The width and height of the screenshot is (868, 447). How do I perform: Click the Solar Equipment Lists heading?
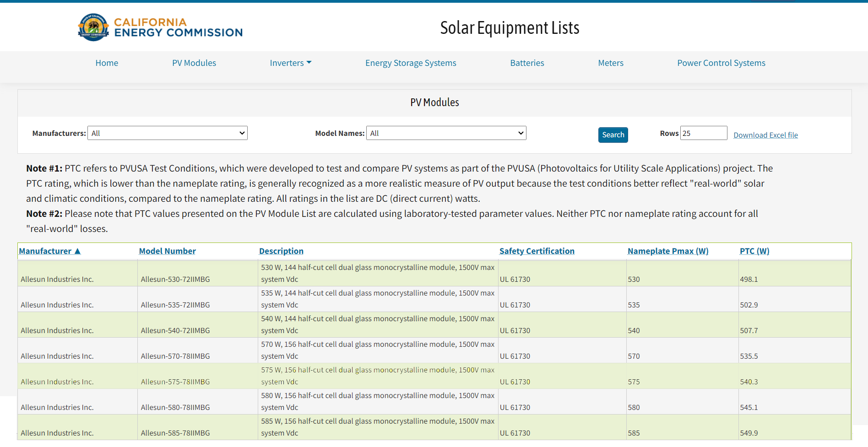tap(510, 28)
